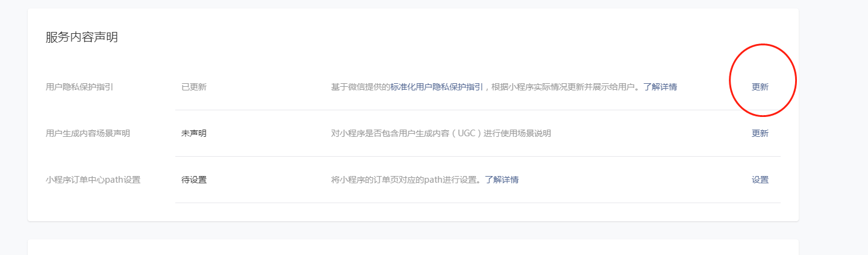
Task: Click the 待设置 status text
Action: (x=194, y=180)
